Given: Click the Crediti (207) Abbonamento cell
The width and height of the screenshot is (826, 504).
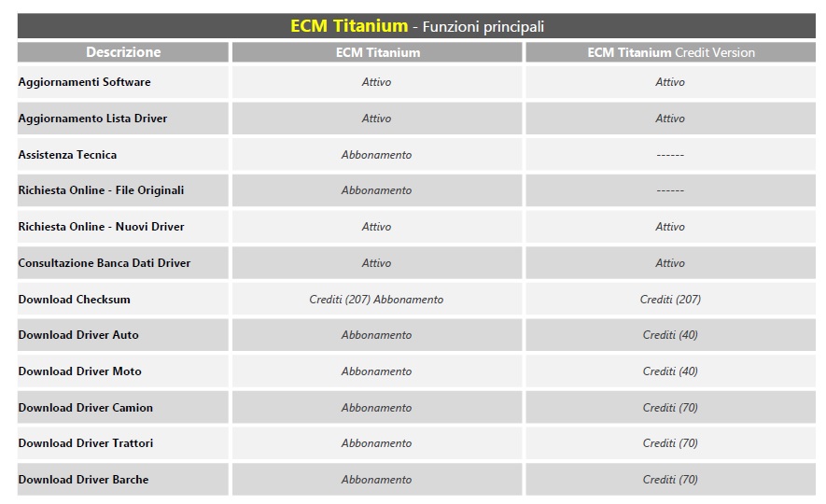Looking at the screenshot, I should pos(377,300).
